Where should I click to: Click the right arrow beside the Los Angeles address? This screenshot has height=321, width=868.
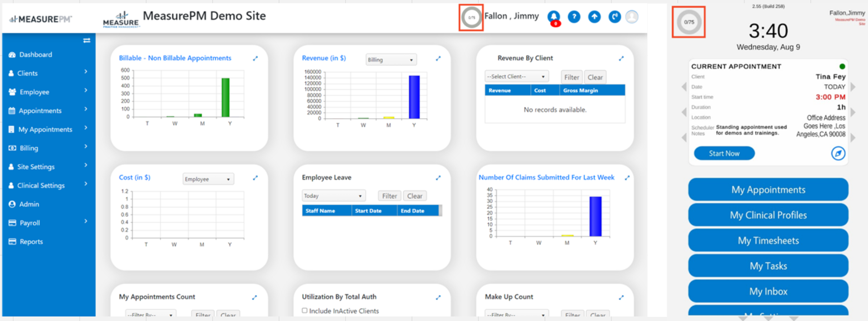[853, 137]
